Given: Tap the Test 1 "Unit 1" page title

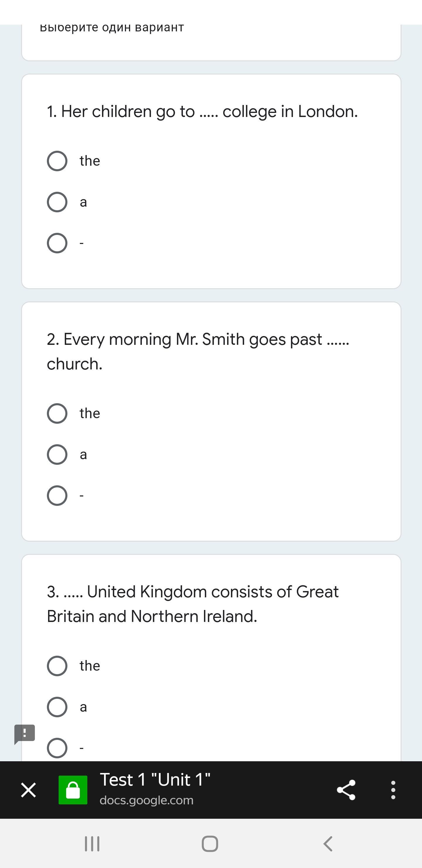Looking at the screenshot, I should (x=155, y=780).
